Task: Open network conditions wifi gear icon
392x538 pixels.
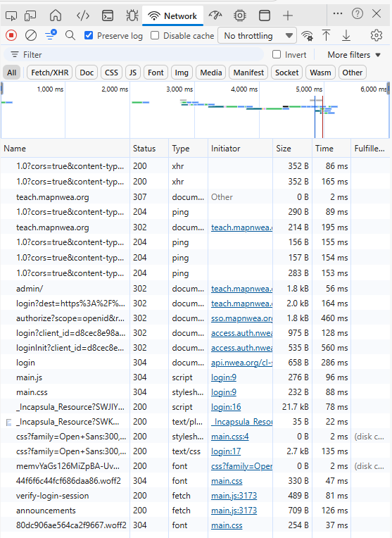Action: coord(307,36)
